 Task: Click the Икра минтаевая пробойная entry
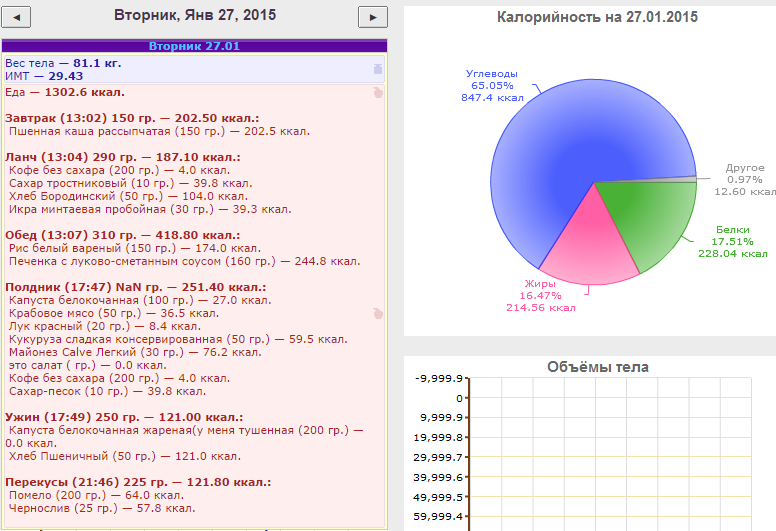(x=150, y=209)
